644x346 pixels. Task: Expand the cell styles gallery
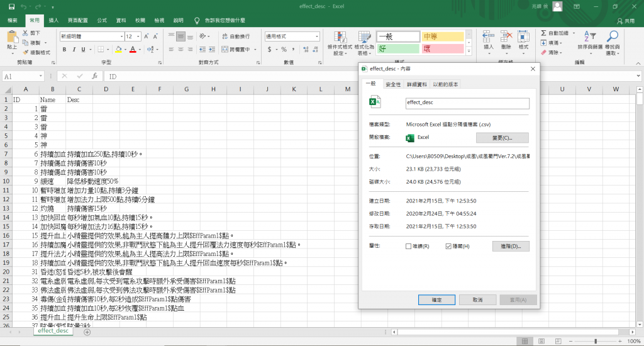(469, 52)
